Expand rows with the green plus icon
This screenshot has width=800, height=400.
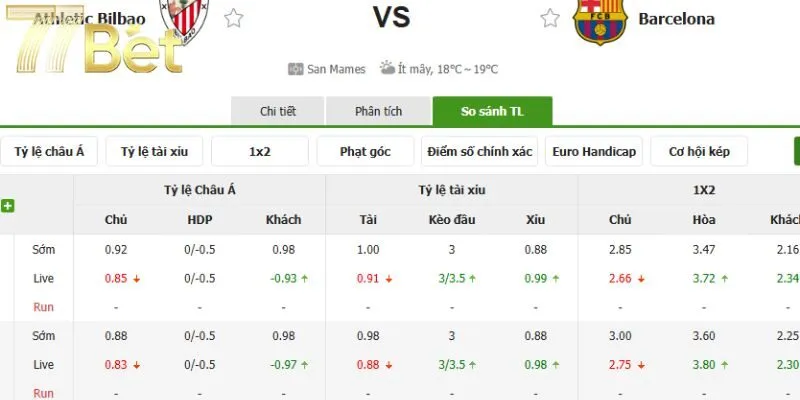pos(7,206)
